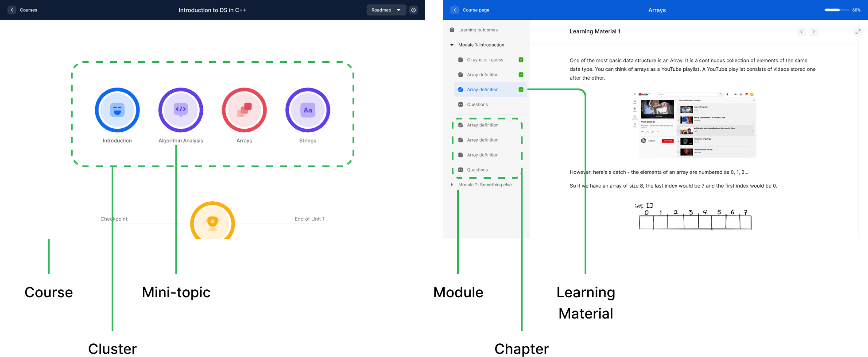Click the 60% course progress bar
Viewport: 868px width, 357px height.
(836, 10)
